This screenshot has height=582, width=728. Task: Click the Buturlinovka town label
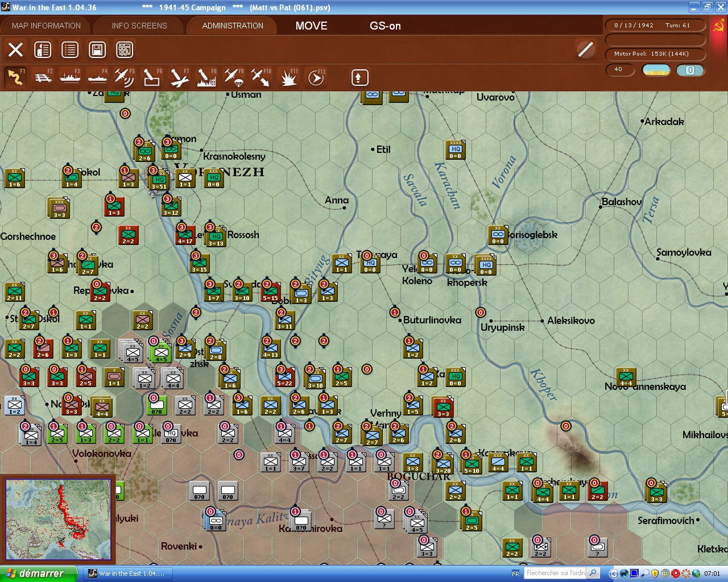pos(432,320)
